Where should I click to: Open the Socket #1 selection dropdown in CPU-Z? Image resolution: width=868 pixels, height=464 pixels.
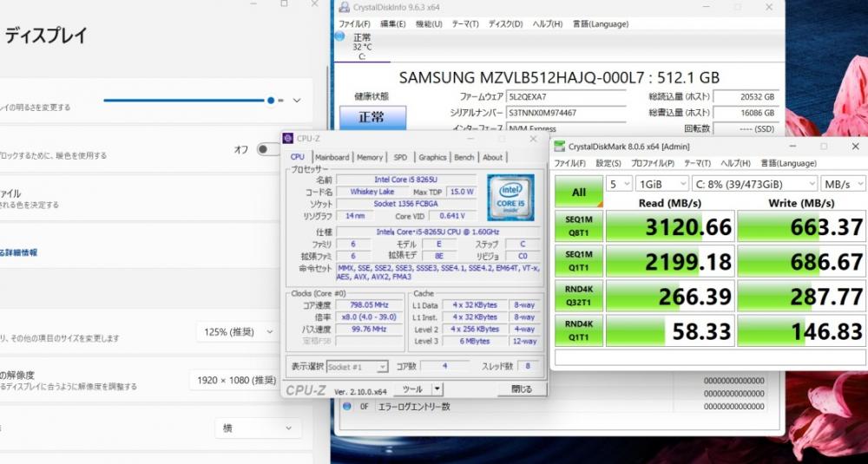357,367
